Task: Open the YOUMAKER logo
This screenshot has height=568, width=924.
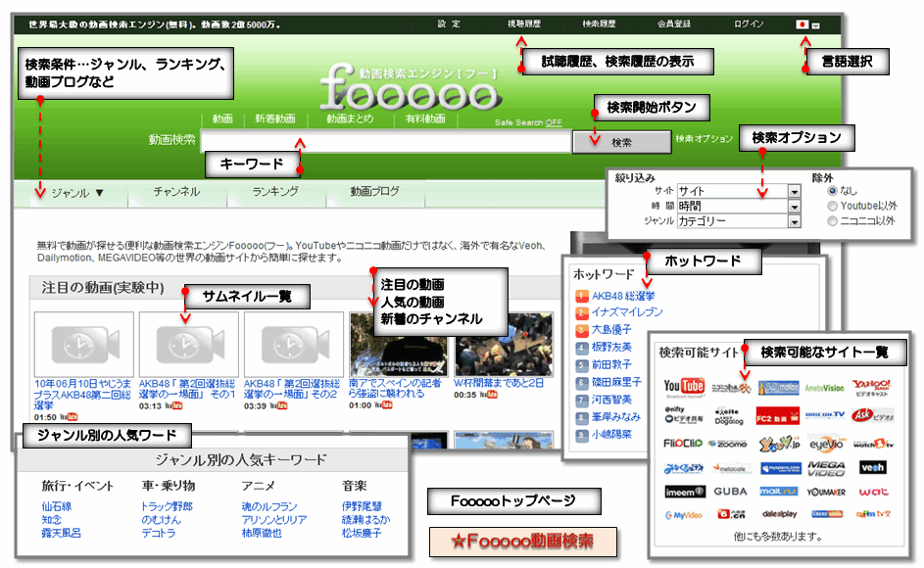Action: [826, 492]
